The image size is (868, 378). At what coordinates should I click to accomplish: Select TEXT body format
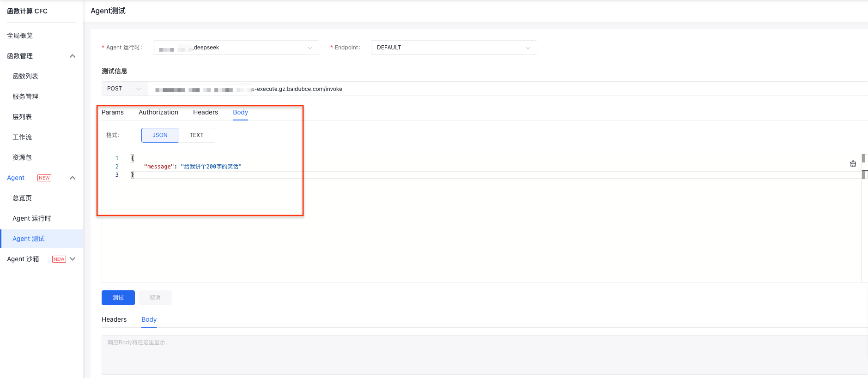(x=196, y=135)
